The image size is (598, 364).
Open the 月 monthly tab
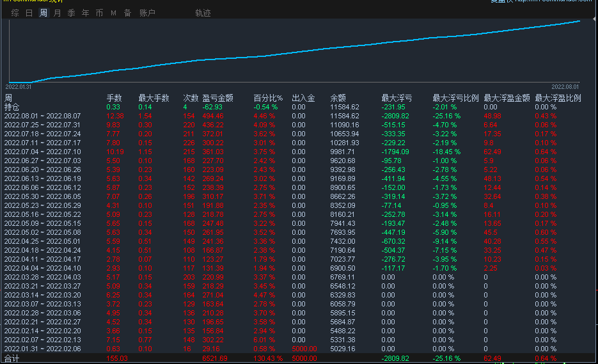(57, 13)
